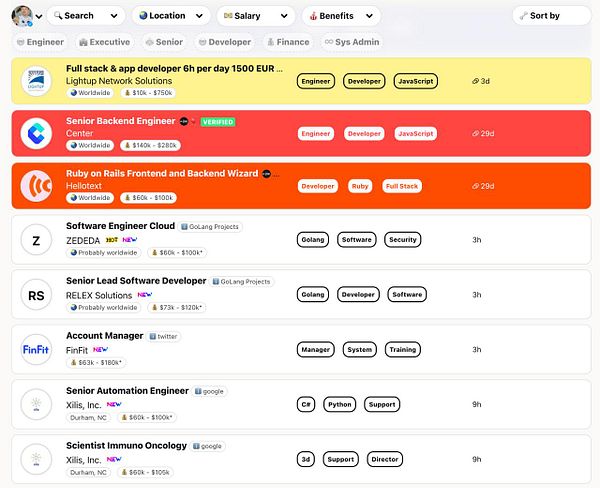600x488 pixels.
Task: Open the user avatar menu
Action: (x=22, y=16)
